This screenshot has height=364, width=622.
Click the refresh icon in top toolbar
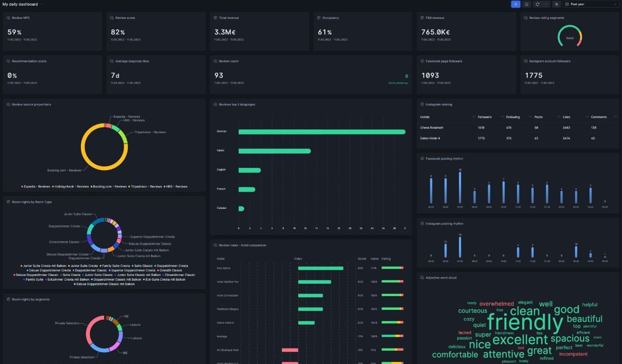(x=538, y=4)
